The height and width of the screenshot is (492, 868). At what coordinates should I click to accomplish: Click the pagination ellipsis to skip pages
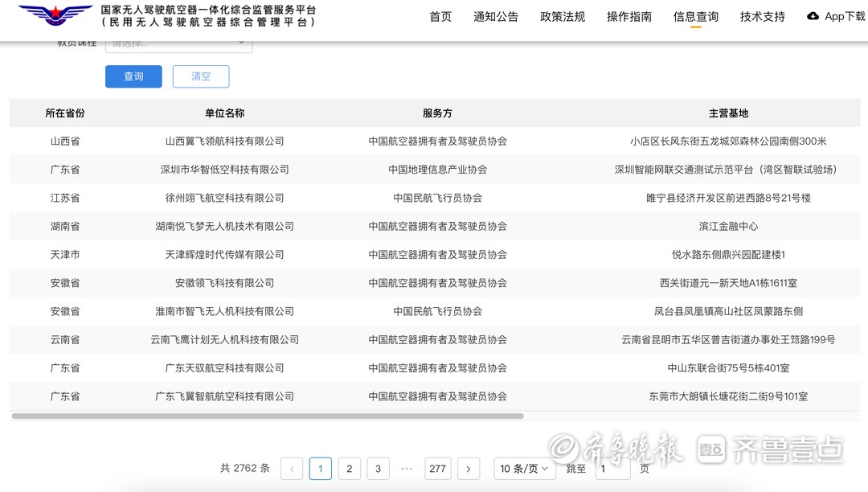click(x=407, y=469)
